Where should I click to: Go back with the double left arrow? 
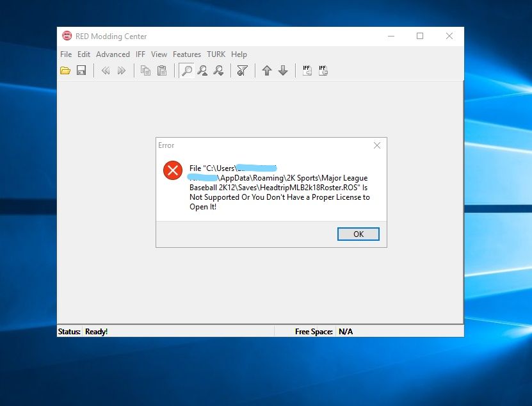coord(106,70)
